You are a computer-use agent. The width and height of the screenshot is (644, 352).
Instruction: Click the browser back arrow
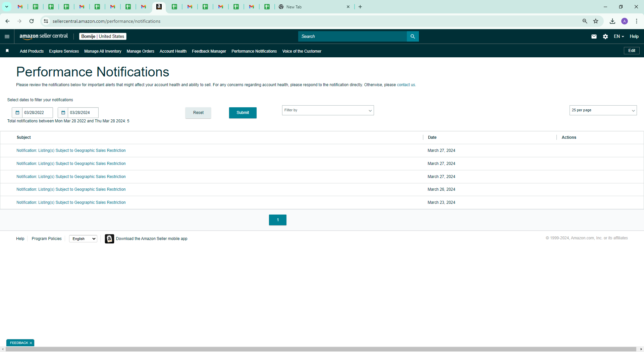7,21
